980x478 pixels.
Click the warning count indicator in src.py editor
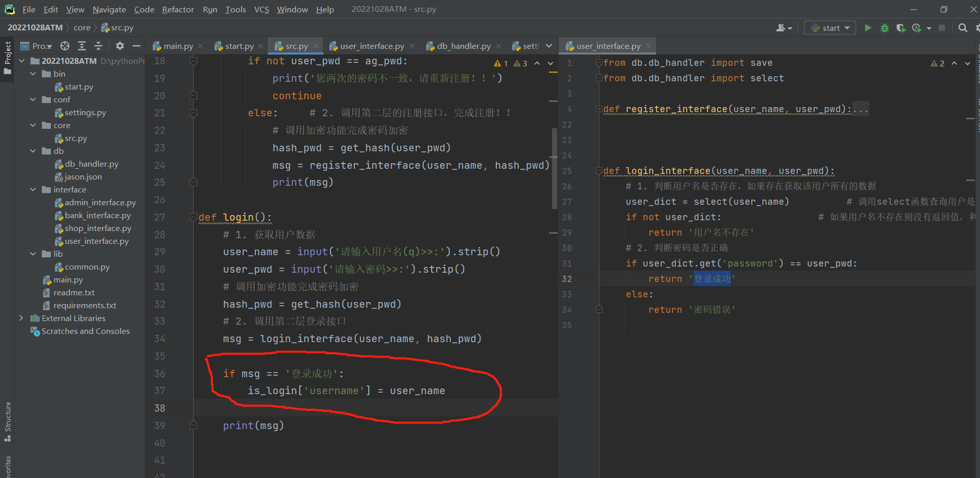click(x=501, y=63)
